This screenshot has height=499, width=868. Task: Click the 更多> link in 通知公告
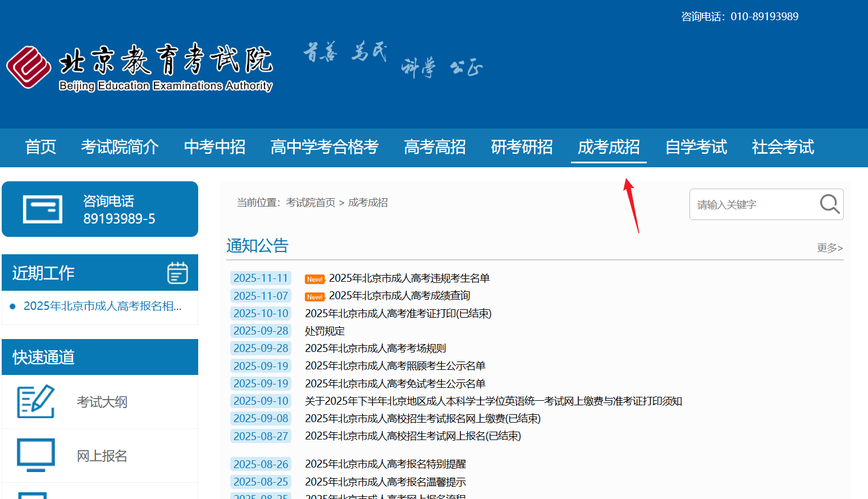pyautogui.click(x=829, y=248)
